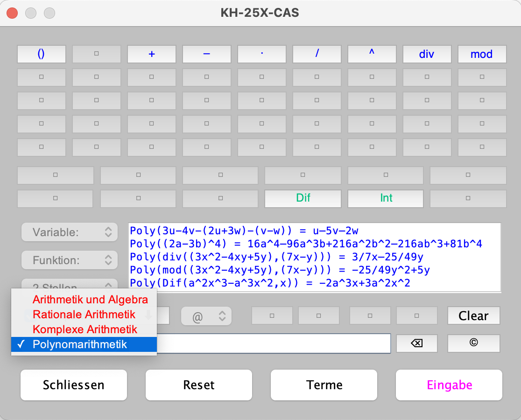The width and height of the screenshot is (521, 420).
Task: Open the Funktion dropdown
Action: coord(70,260)
